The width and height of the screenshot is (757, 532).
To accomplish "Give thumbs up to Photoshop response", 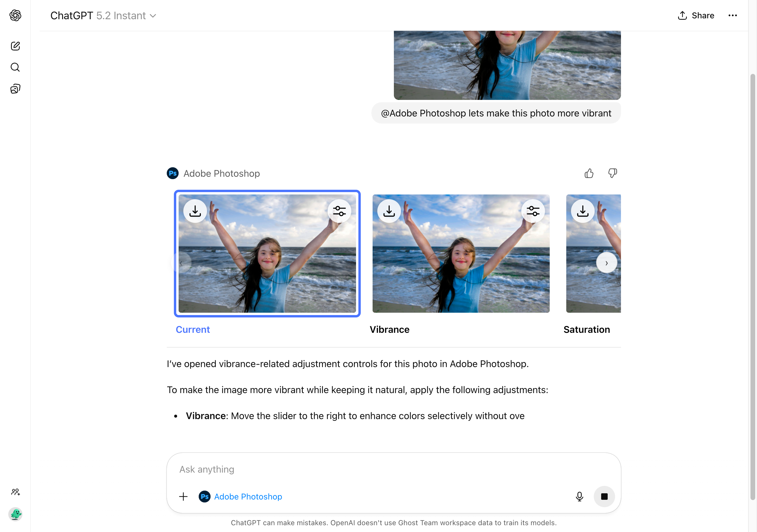I will pos(589,173).
